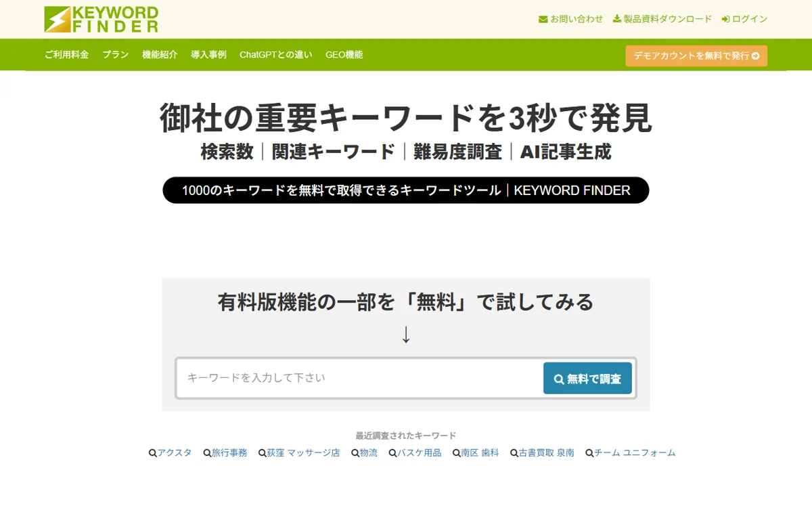Open GEO機能 menu item
The height and width of the screenshot is (508, 812).
click(x=344, y=55)
